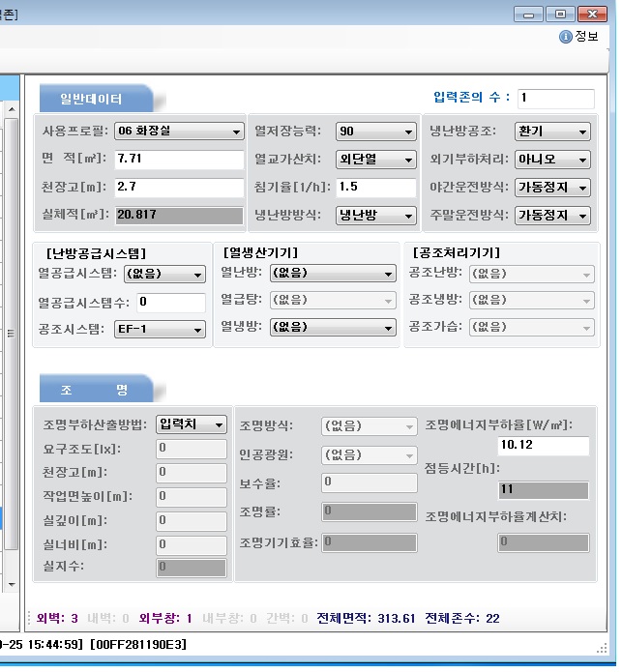Expand the 열공급시스템 dropdown
622x672 pixels.
[170, 275]
